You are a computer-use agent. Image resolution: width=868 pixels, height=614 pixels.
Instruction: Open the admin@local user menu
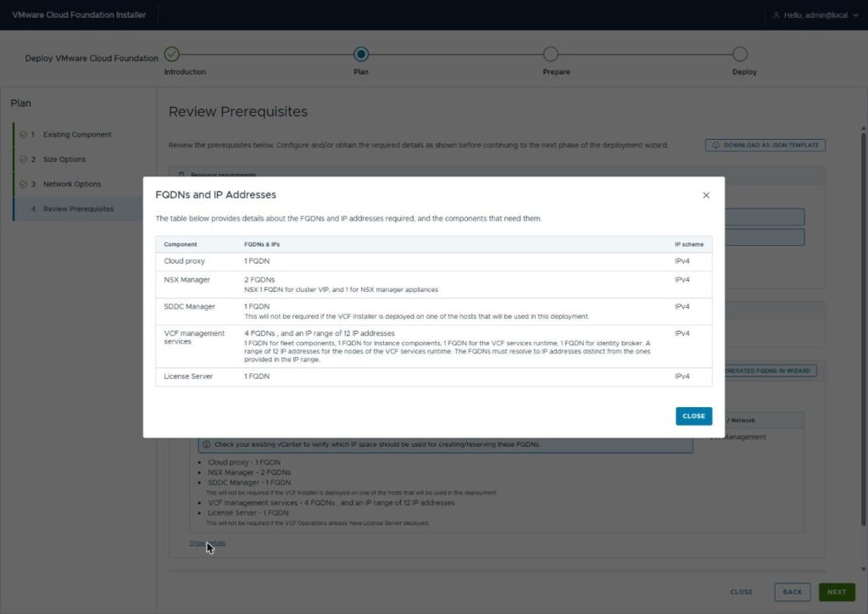(x=816, y=15)
